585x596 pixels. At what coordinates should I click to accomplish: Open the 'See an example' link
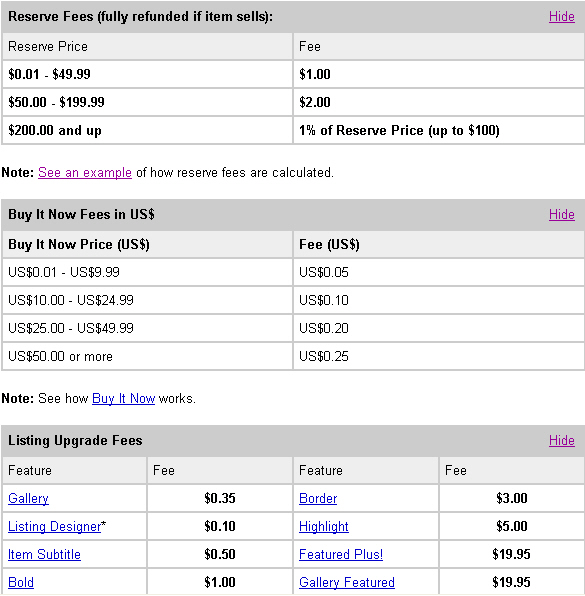pyautogui.click(x=85, y=173)
